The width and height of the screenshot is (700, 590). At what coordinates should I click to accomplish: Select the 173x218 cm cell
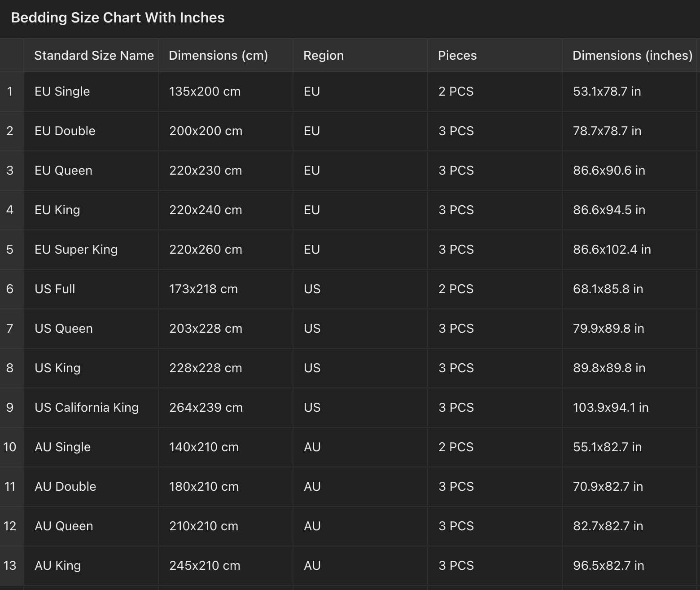pyautogui.click(x=203, y=289)
